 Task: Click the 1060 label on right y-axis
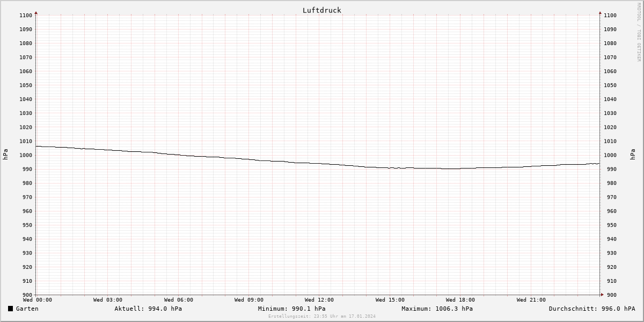[x=610, y=71]
